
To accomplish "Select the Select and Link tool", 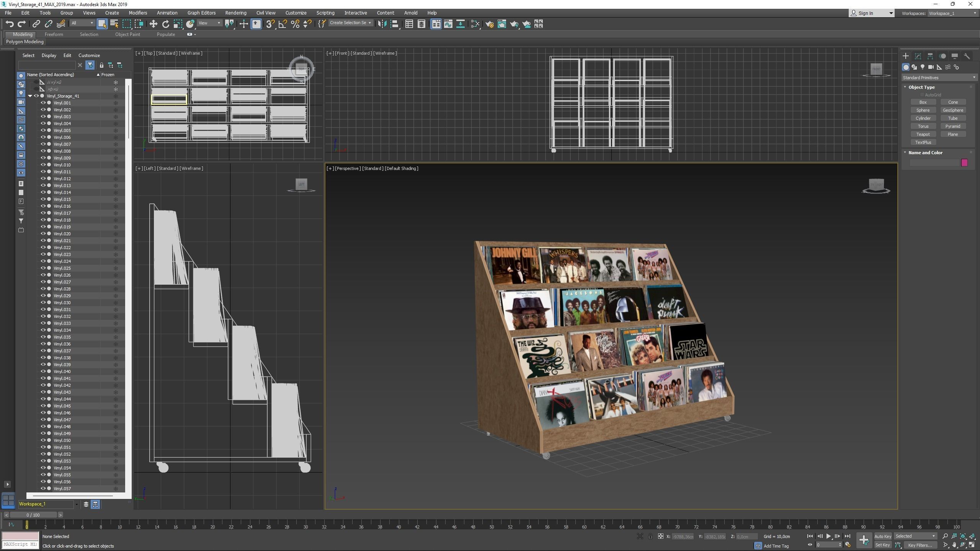I will point(36,24).
